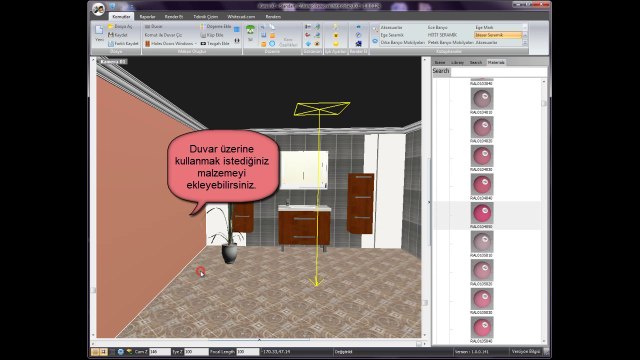Click bottom yellow light icon
Image resolution: width=640 pixels, height=360 pixels.
(336, 44)
